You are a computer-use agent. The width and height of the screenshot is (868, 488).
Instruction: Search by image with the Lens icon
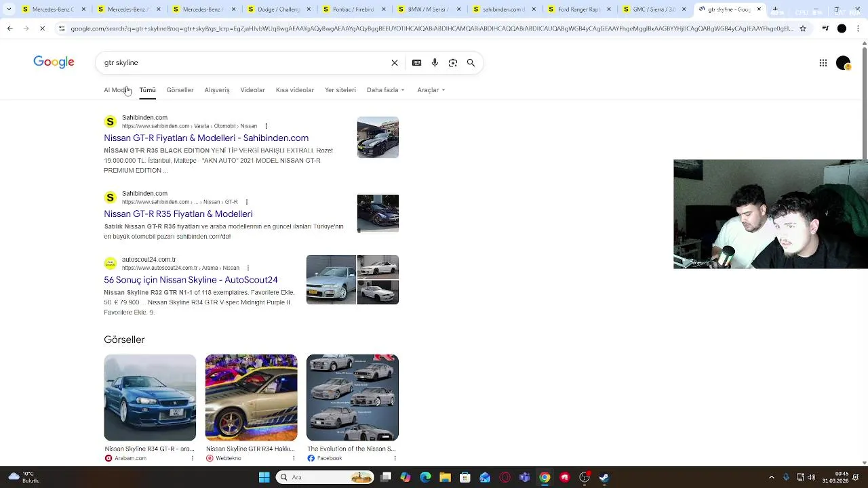click(x=453, y=62)
